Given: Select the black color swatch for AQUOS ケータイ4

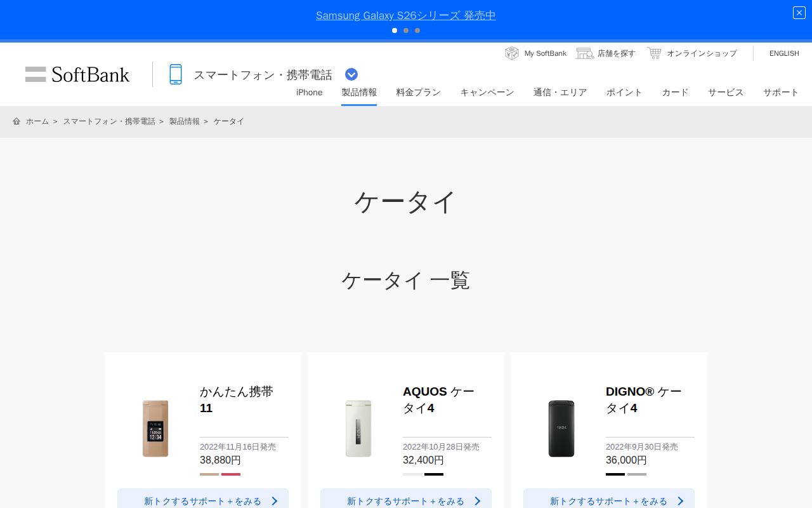Looking at the screenshot, I should click(x=434, y=474).
